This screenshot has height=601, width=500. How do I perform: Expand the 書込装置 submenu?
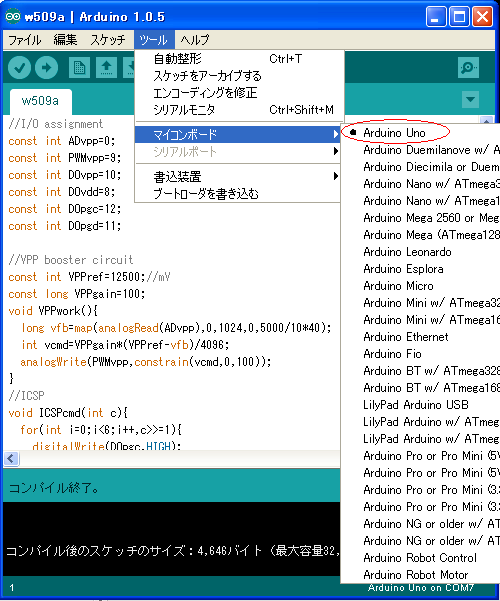click(238, 177)
